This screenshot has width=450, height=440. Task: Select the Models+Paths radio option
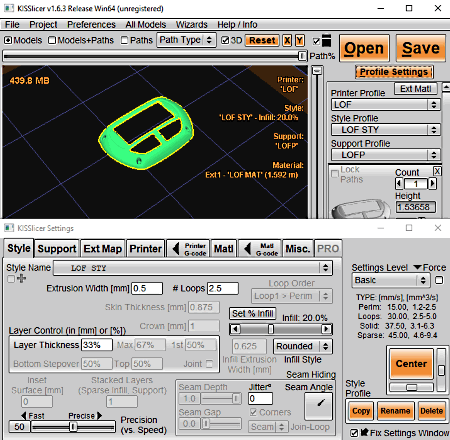click(x=52, y=40)
